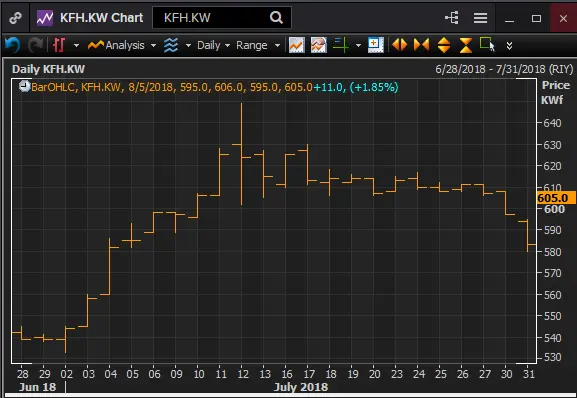
Task: Maximize the chart window
Action: pyautogui.click(x=536, y=18)
